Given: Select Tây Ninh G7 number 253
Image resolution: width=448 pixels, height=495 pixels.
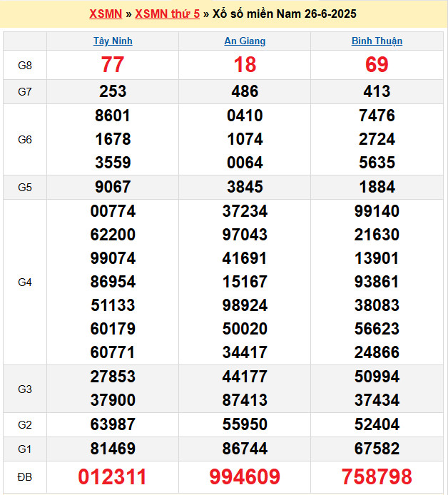Looking at the screenshot, I should pyautogui.click(x=113, y=91).
